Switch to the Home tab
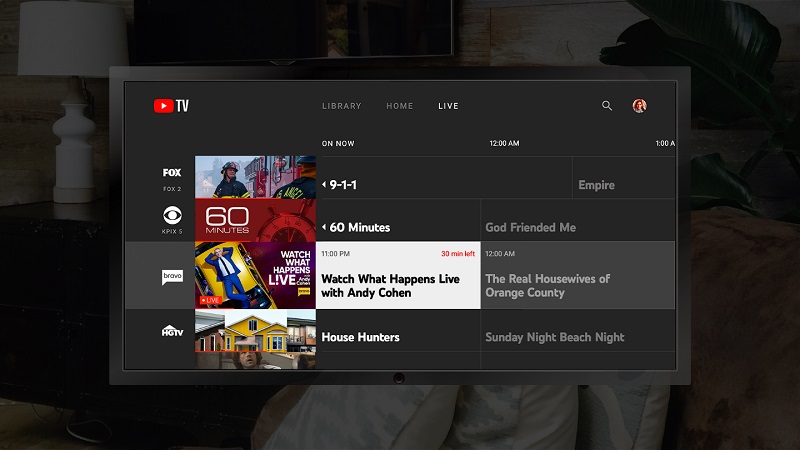The height and width of the screenshot is (450, 800). (x=399, y=106)
